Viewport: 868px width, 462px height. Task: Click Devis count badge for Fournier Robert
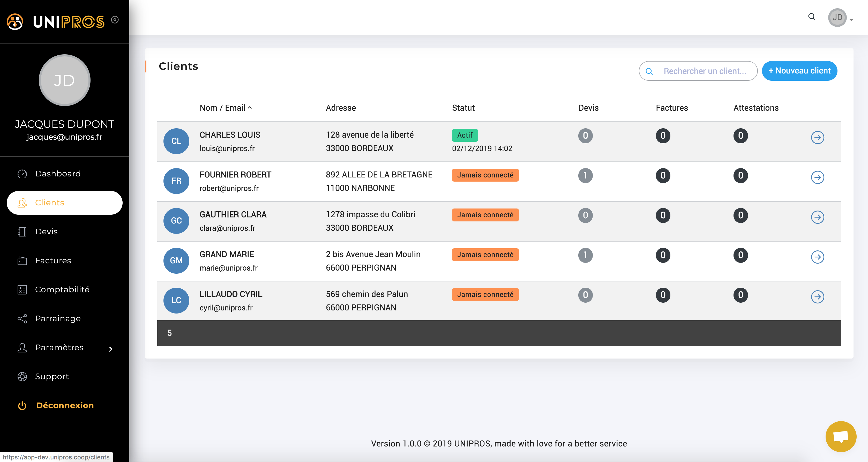tap(585, 176)
